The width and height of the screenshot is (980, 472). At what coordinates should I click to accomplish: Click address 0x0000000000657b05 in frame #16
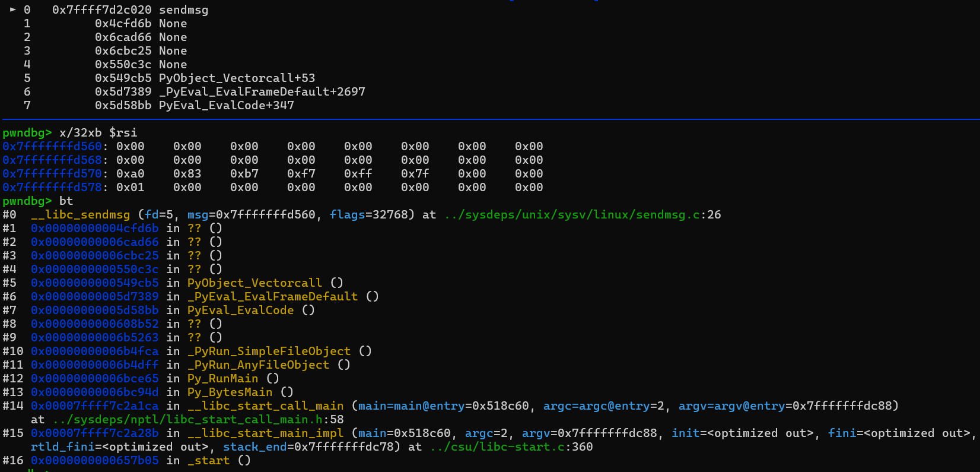coord(94,461)
